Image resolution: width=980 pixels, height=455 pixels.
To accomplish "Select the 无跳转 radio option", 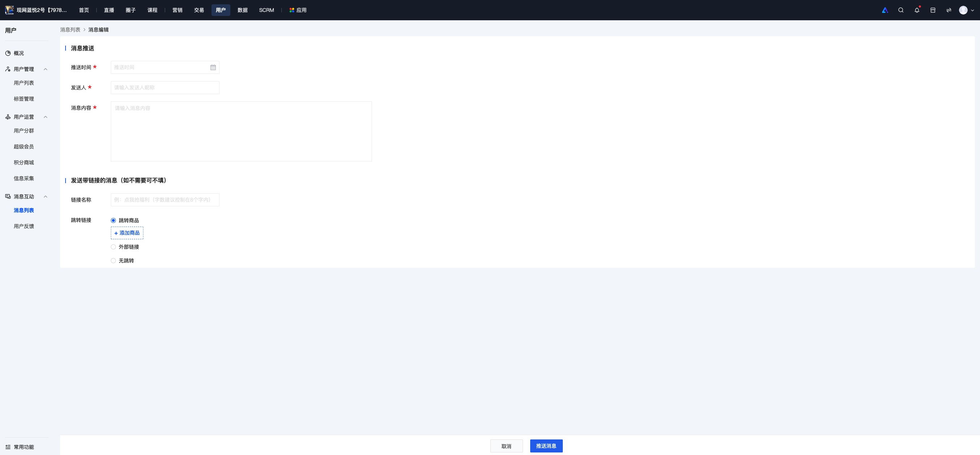I will tap(113, 261).
